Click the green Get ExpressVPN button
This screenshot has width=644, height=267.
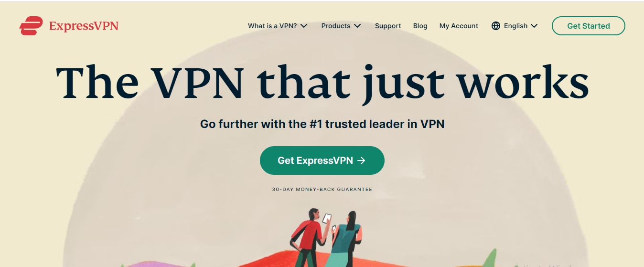[x=322, y=160]
